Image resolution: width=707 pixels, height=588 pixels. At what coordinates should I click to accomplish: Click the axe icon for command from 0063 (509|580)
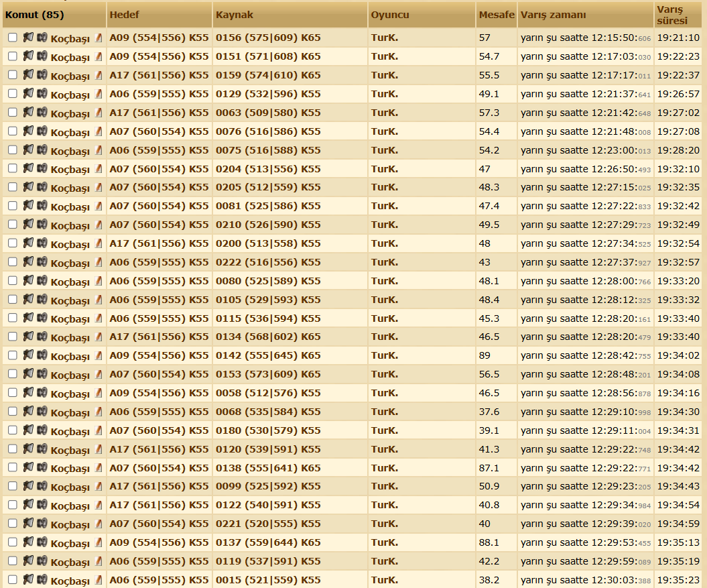tap(28, 113)
